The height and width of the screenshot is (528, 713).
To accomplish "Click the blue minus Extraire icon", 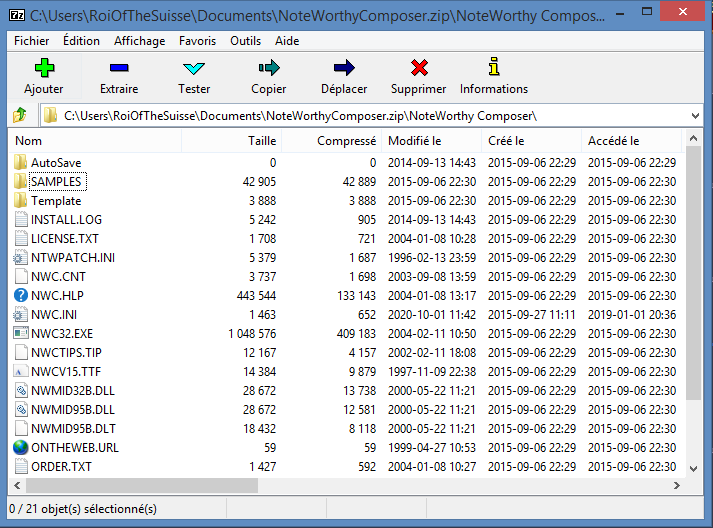I will (119, 68).
